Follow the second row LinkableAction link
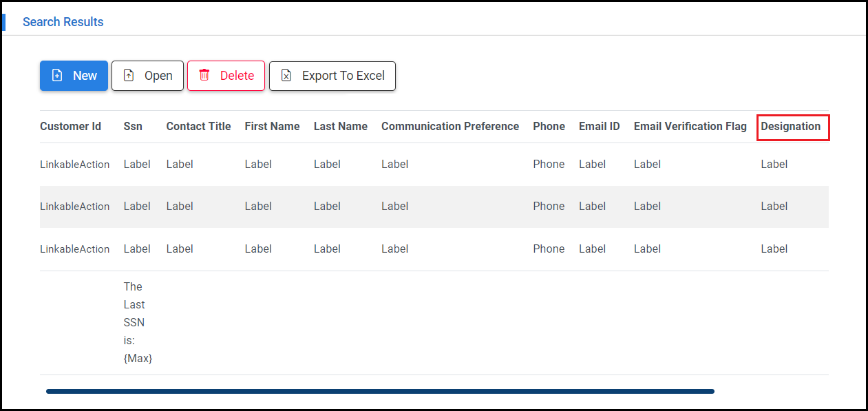This screenshot has width=868, height=411. (74, 207)
